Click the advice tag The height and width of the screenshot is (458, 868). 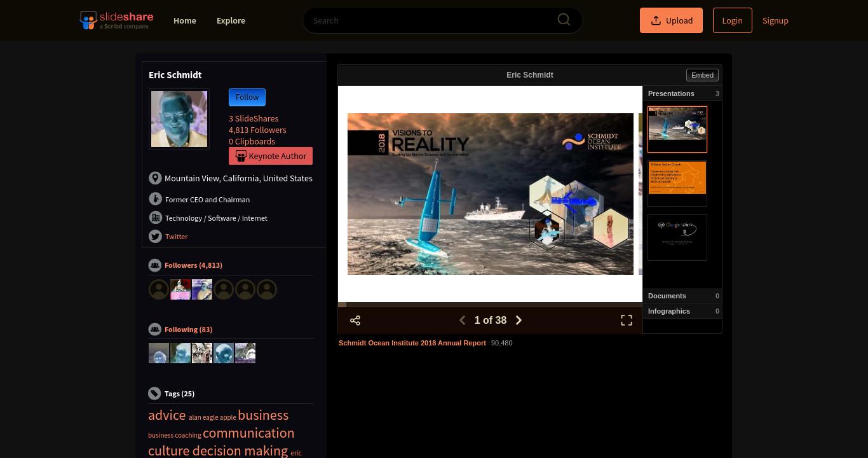pyautogui.click(x=167, y=415)
